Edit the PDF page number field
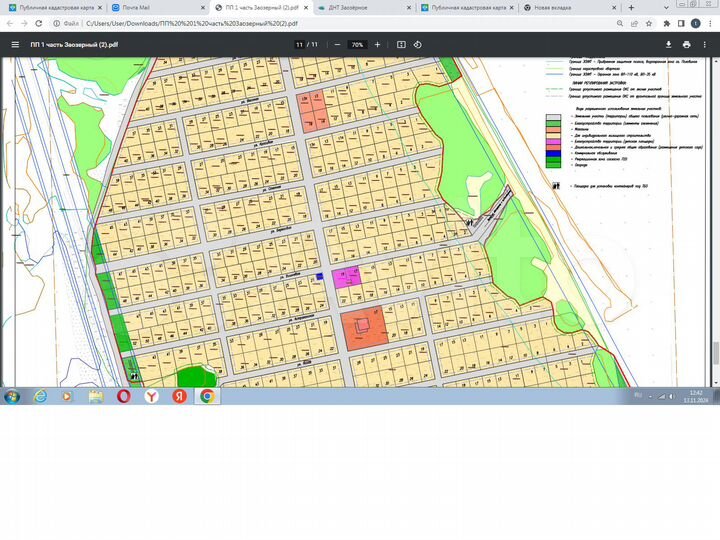This screenshot has width=720, height=540. coord(300,45)
